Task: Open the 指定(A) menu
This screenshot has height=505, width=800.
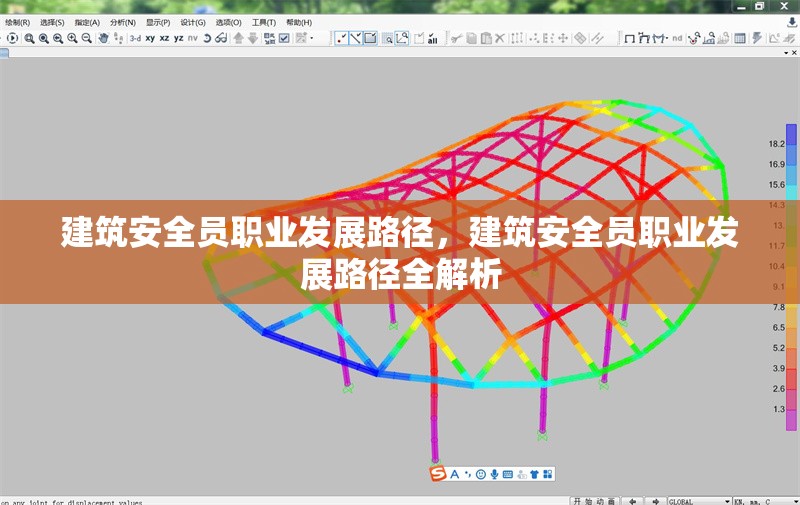Action: 87,22
